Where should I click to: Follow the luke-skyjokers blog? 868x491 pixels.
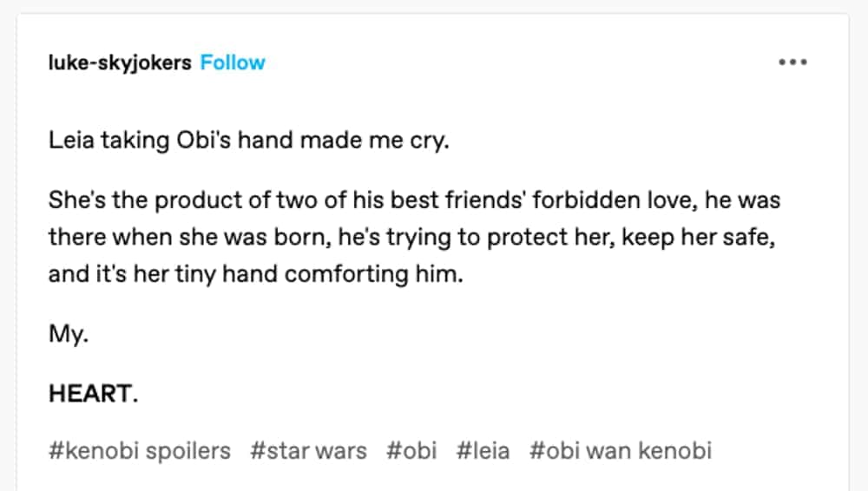(233, 62)
